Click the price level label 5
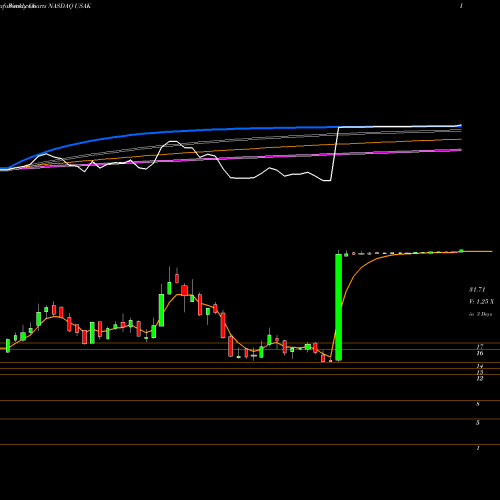 pyautogui.click(x=478, y=423)
